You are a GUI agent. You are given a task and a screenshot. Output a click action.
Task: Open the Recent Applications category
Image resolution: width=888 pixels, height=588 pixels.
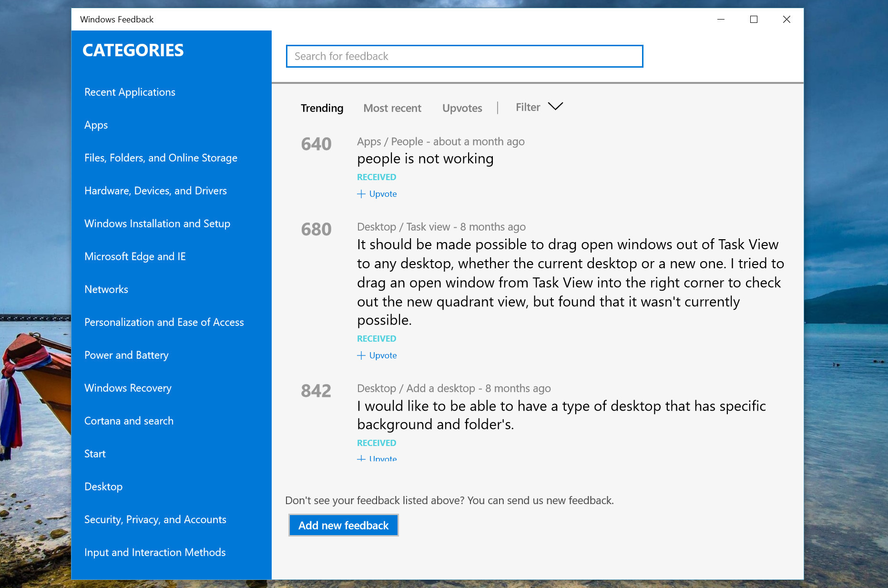pyautogui.click(x=130, y=92)
